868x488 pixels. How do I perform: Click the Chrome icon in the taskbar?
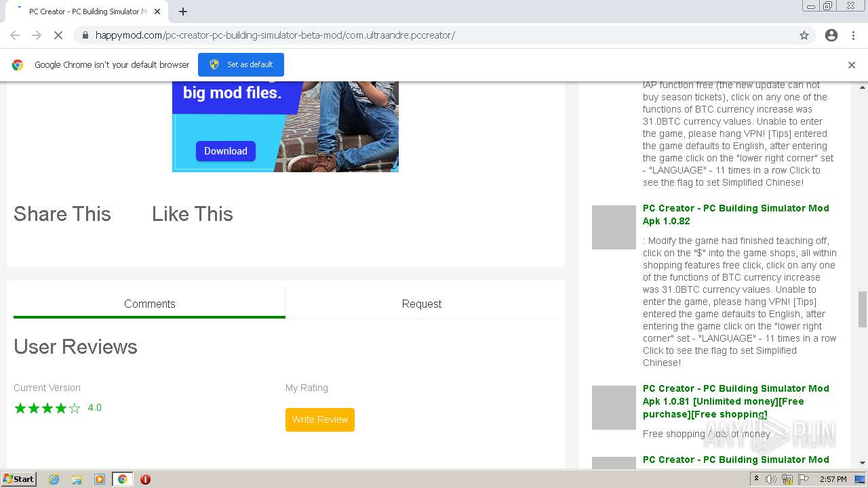(x=123, y=479)
